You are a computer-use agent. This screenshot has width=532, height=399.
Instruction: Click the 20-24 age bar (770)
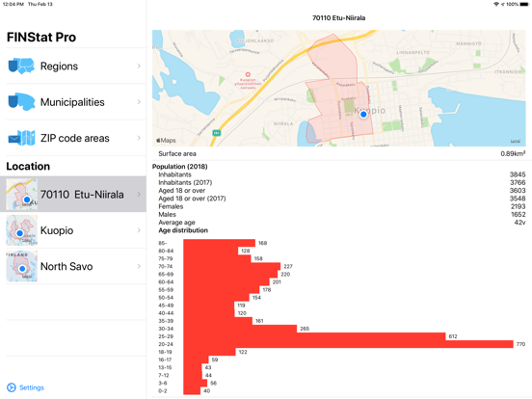(348, 344)
